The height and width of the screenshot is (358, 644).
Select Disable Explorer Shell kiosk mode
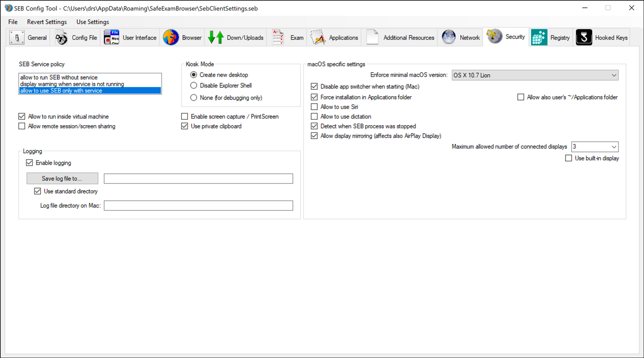pos(194,85)
